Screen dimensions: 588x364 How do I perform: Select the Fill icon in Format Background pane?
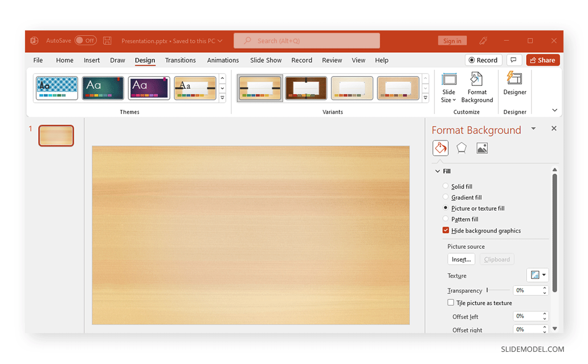[x=440, y=147]
